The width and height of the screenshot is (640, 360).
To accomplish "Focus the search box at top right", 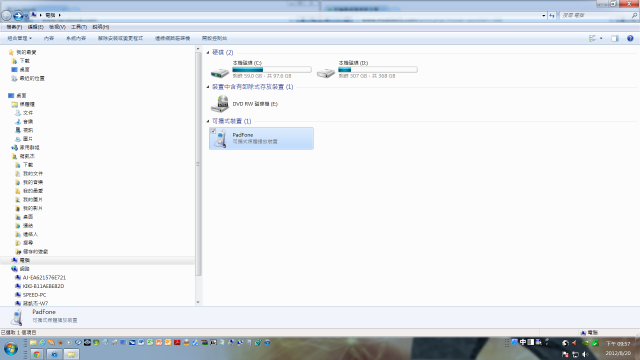I will tap(599, 16).
